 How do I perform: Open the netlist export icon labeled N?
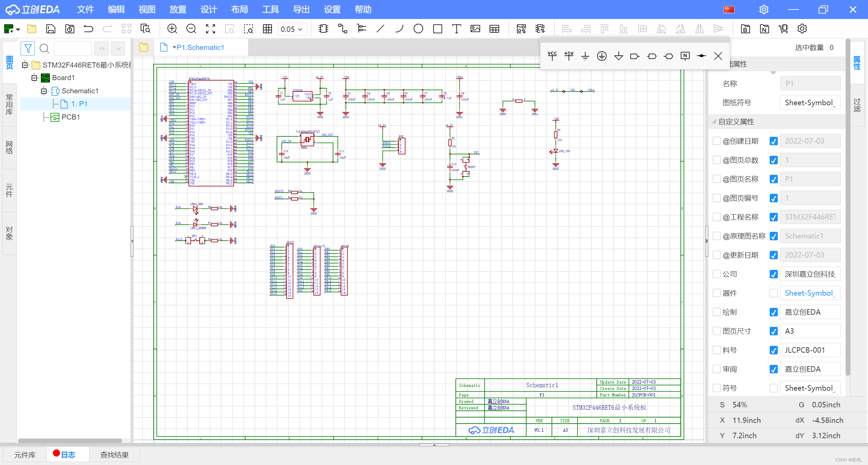click(x=764, y=29)
